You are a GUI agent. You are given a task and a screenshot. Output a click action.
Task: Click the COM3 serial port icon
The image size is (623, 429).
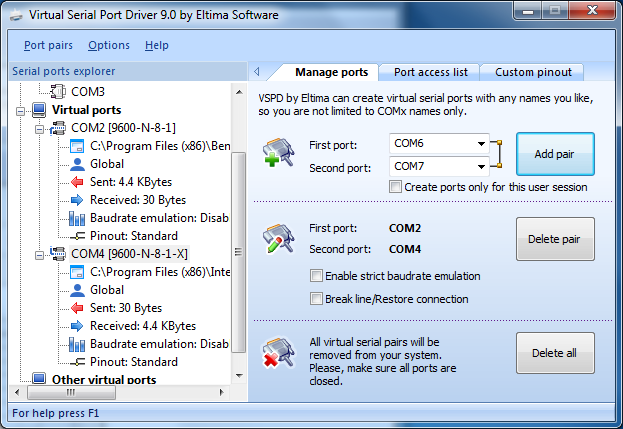pos(58,92)
